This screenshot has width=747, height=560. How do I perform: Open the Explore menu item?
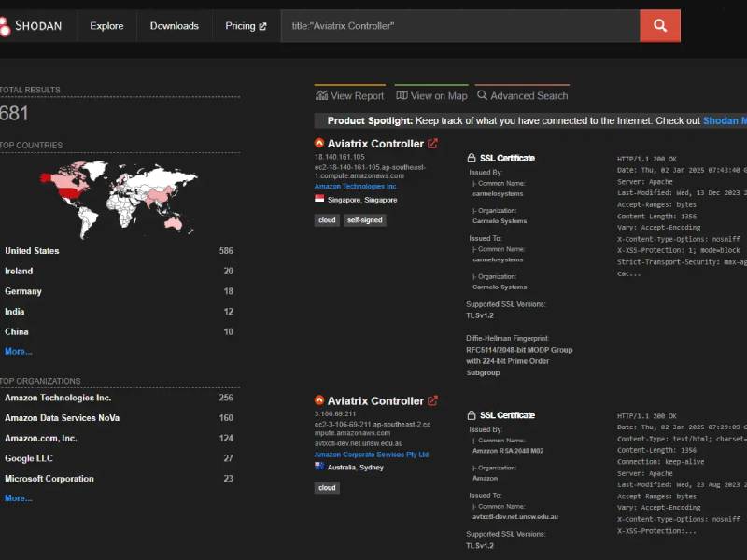tap(106, 26)
